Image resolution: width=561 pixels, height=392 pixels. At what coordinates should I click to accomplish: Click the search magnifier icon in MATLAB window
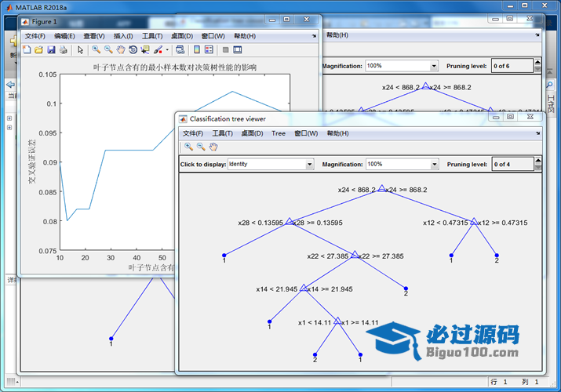tap(549, 85)
